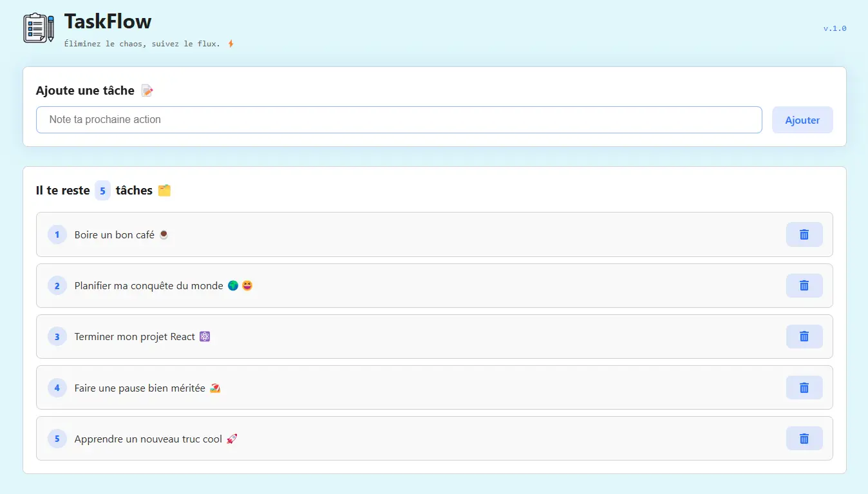Click the number badge '1' on the first task

tap(57, 234)
